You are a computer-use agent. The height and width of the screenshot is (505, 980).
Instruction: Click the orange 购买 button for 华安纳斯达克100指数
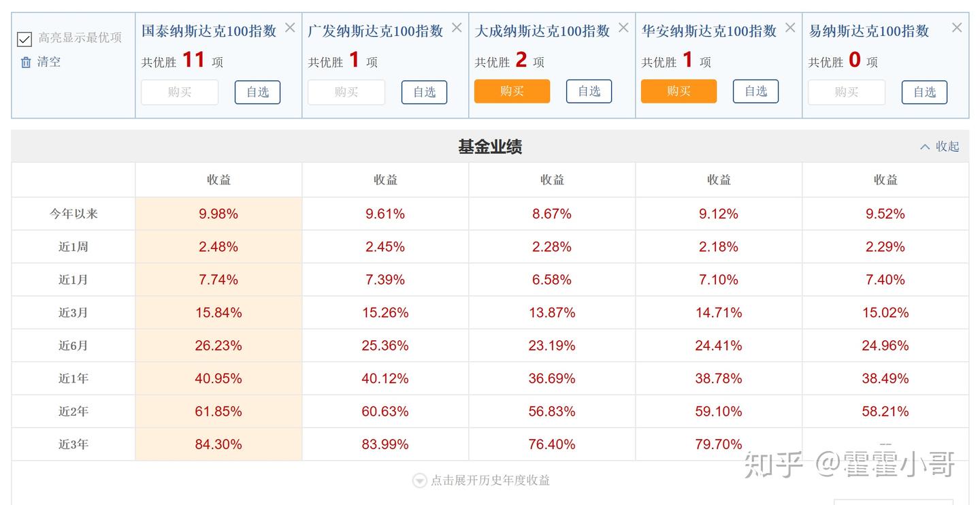[679, 91]
